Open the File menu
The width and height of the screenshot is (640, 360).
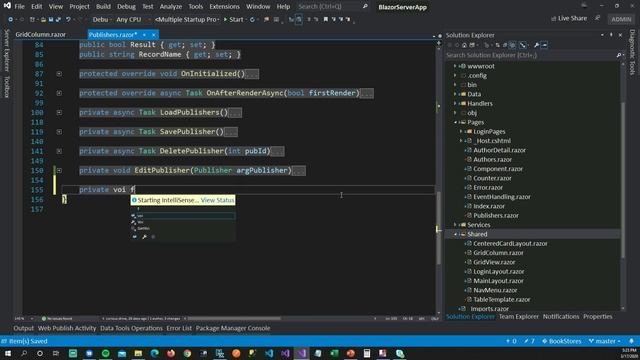[19, 7]
